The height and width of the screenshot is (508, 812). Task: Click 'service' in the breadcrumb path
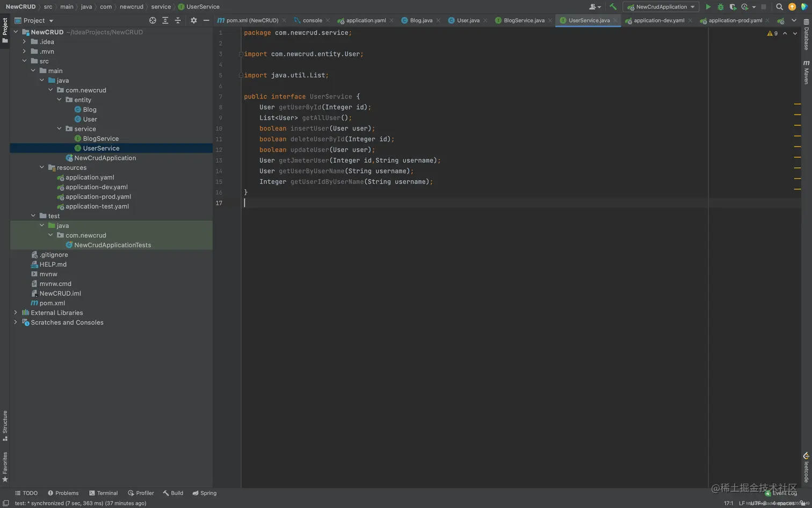(x=161, y=7)
